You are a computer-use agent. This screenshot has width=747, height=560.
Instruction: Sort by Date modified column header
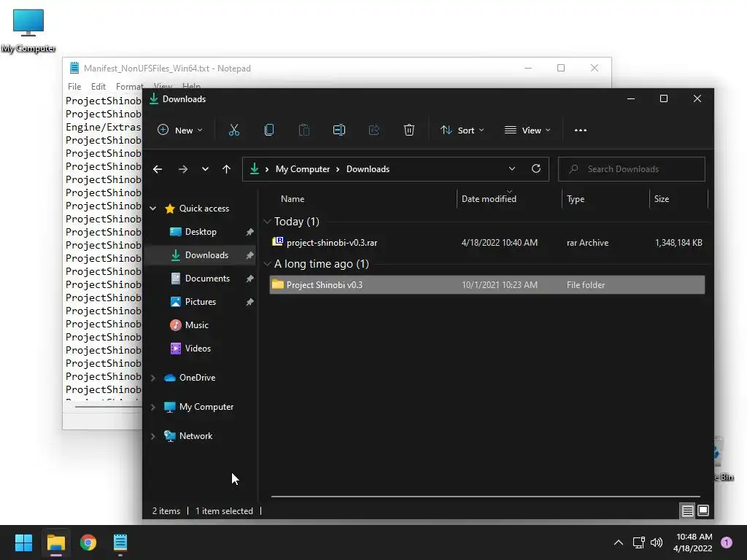(489, 199)
